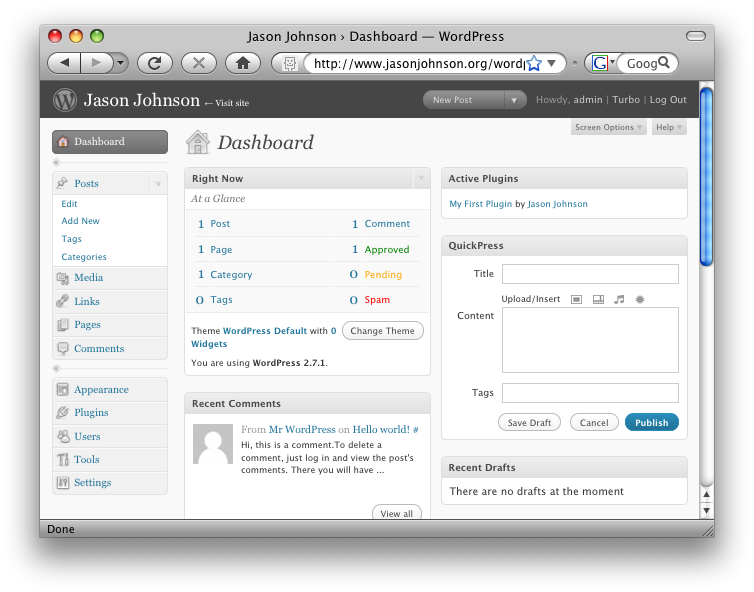Click Save Draft button

pyautogui.click(x=529, y=423)
